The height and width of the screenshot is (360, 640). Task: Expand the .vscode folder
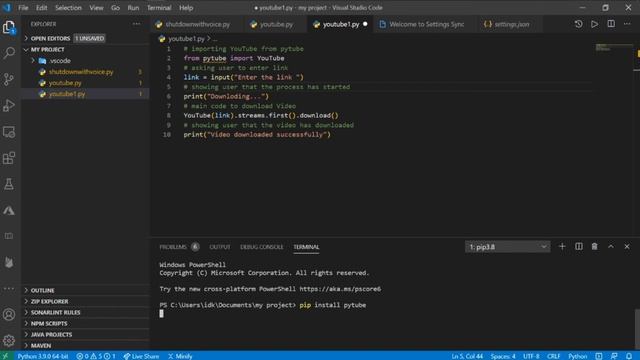pyautogui.click(x=86, y=61)
